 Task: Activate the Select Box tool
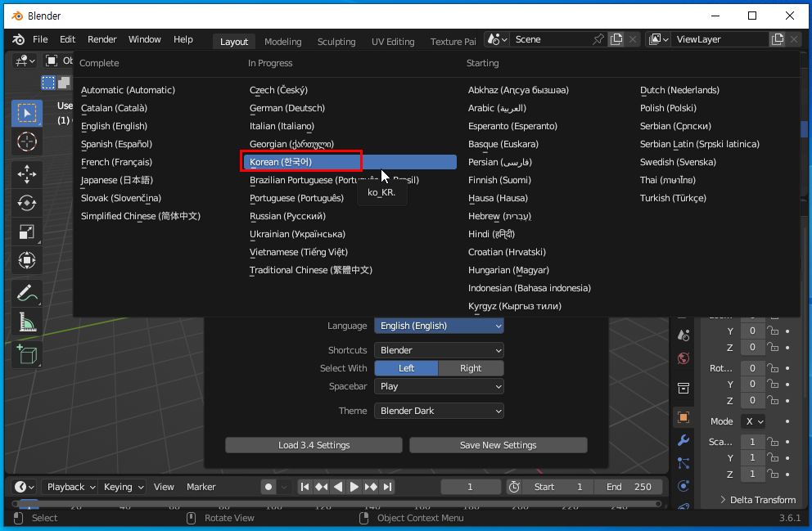(x=27, y=113)
